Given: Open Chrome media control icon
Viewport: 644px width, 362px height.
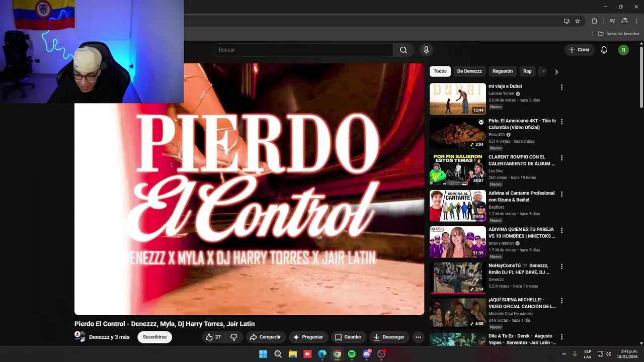Looking at the screenshot, I should (x=612, y=21).
